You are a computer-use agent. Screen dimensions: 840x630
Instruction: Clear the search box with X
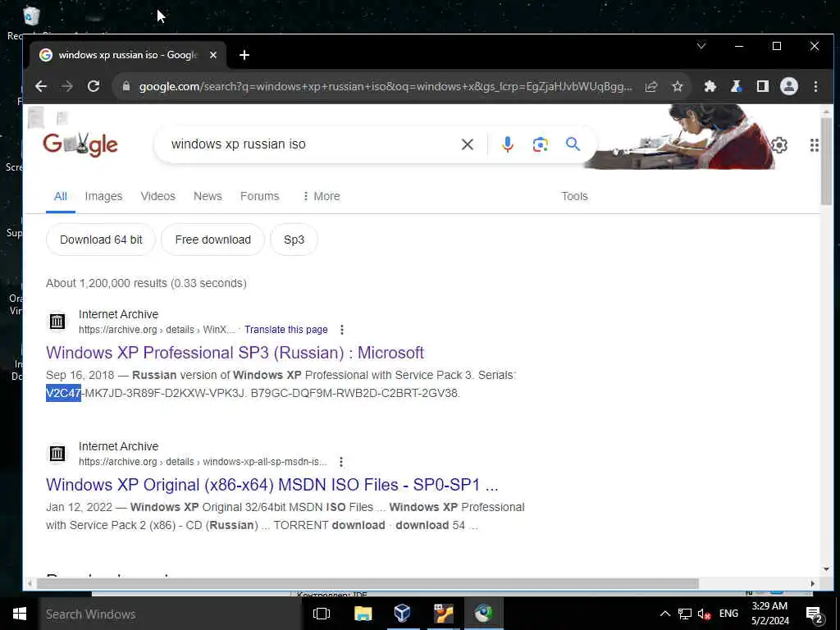click(x=467, y=144)
